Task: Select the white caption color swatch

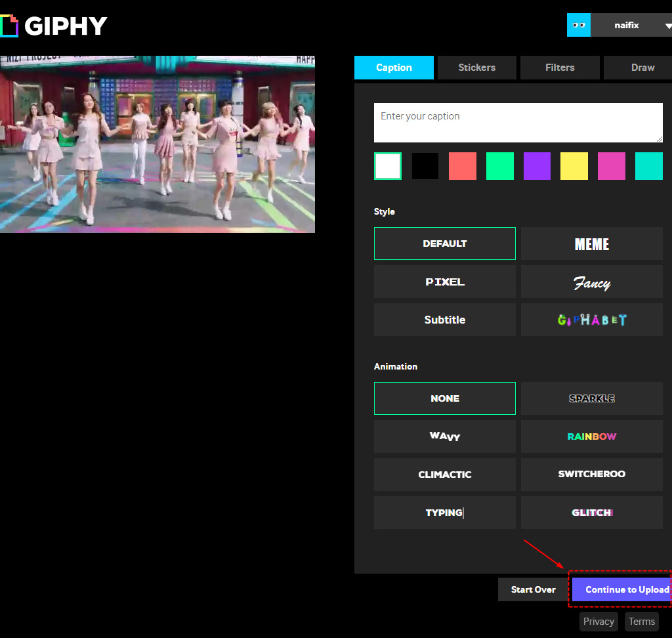Action: [x=388, y=166]
